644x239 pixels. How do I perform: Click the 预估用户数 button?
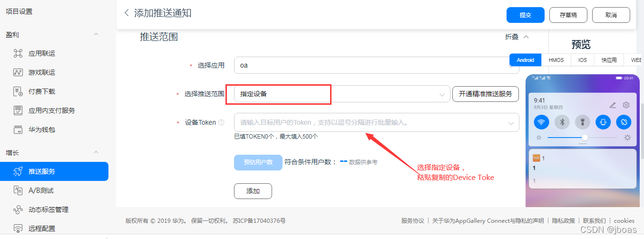point(258,162)
